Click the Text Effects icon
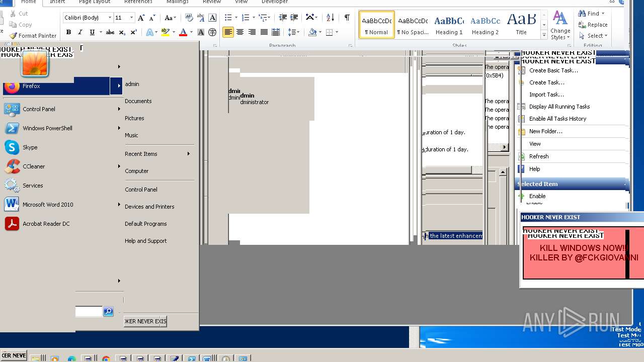644x362 pixels. click(149, 32)
